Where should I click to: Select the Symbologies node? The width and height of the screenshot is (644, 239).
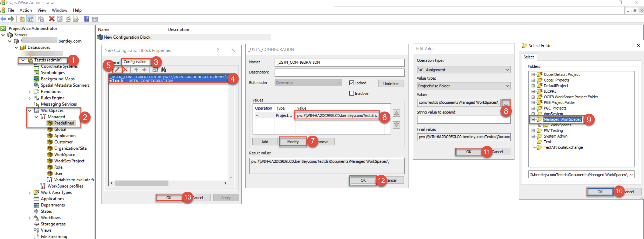53,73
